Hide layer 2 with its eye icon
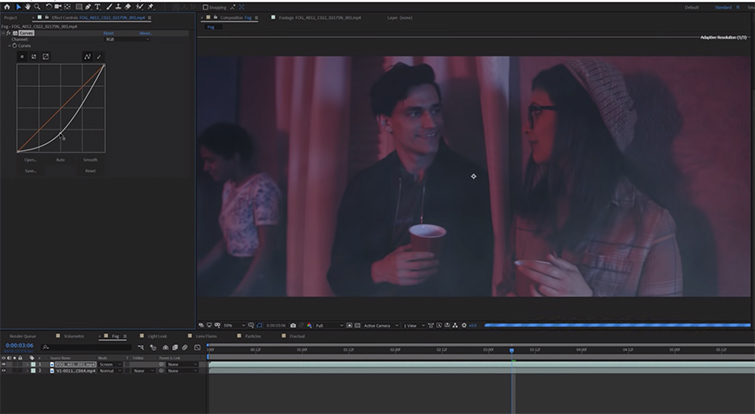The width and height of the screenshot is (755, 414). point(3,371)
